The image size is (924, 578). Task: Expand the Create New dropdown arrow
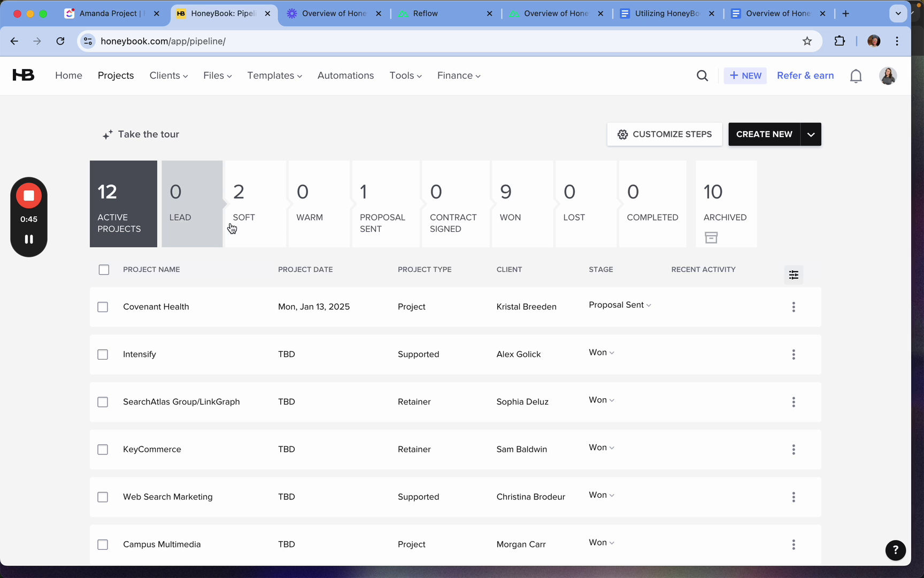tap(811, 134)
